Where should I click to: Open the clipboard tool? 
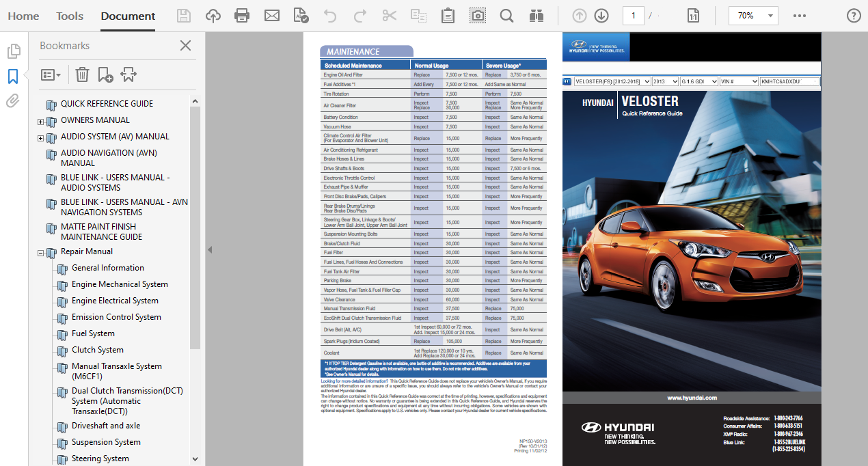tap(448, 14)
